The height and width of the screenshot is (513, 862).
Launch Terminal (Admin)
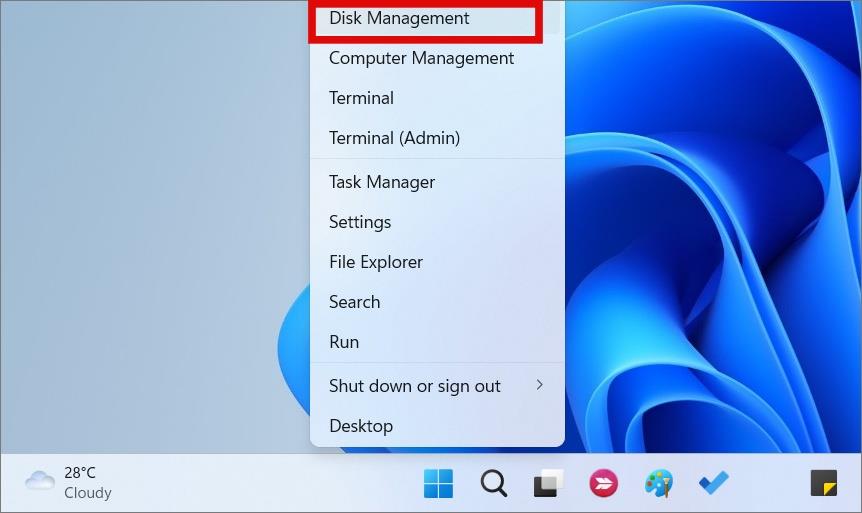(437, 138)
